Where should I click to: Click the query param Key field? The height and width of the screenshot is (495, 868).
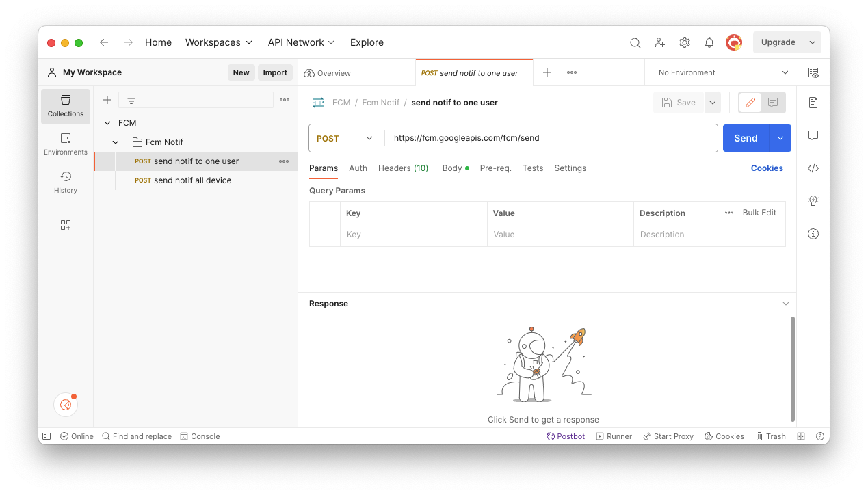point(414,235)
